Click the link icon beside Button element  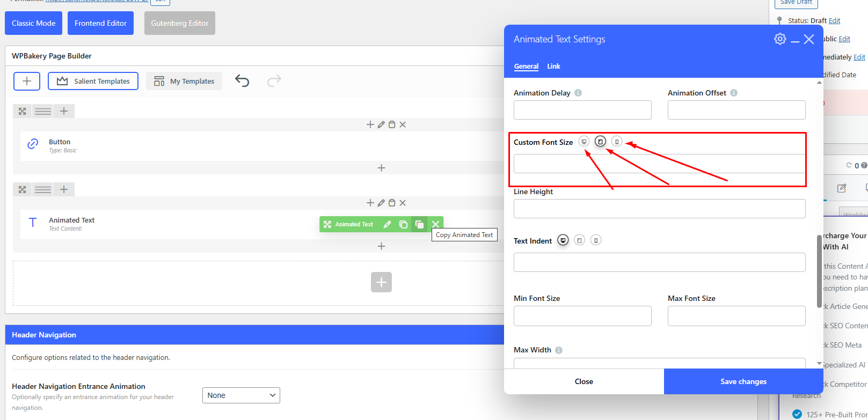point(33,144)
